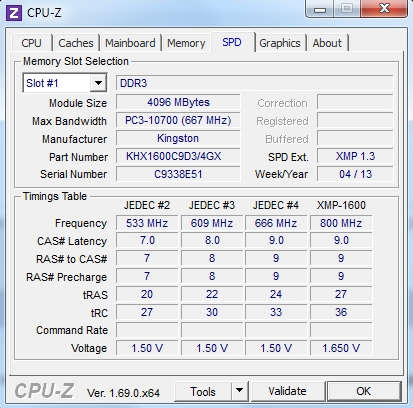Open the CPU tab
This screenshot has width=413, height=408.
[x=32, y=43]
